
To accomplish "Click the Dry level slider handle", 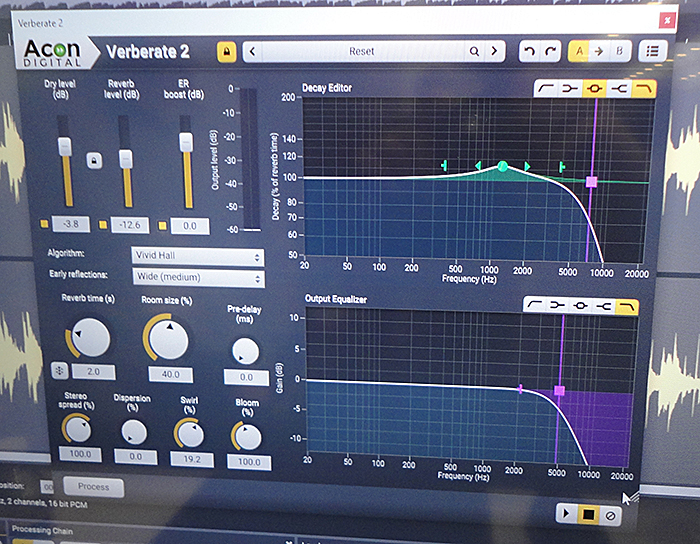I will click(65, 146).
